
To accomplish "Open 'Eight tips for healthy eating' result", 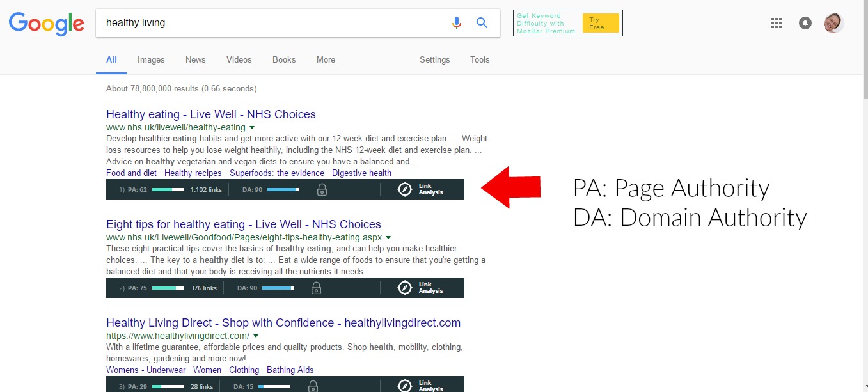I will click(244, 224).
